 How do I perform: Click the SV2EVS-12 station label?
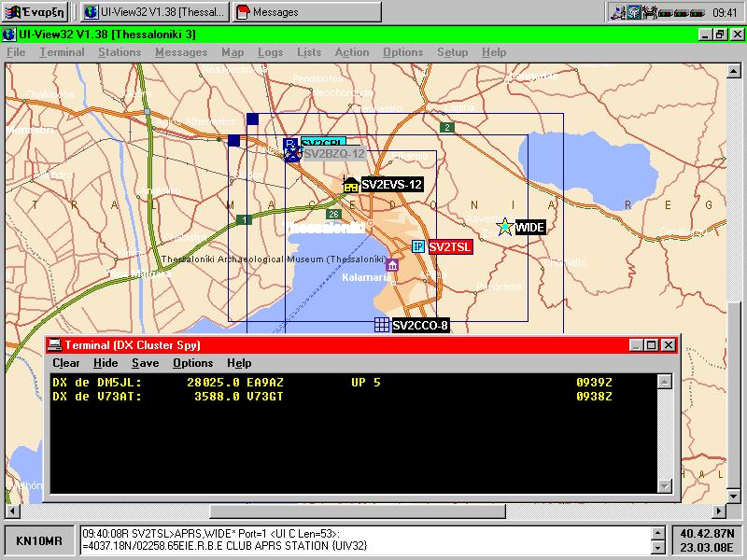pyautogui.click(x=391, y=184)
